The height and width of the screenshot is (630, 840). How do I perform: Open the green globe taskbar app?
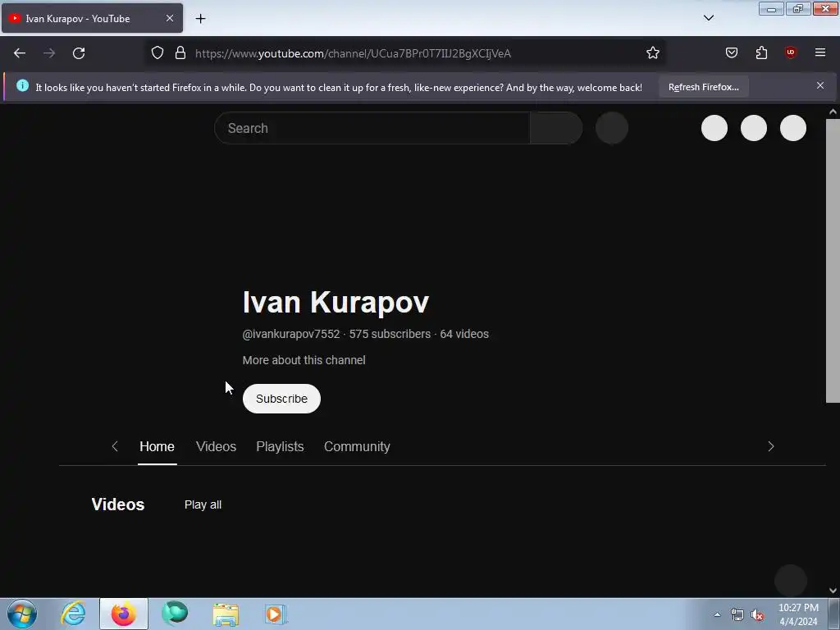(175, 614)
